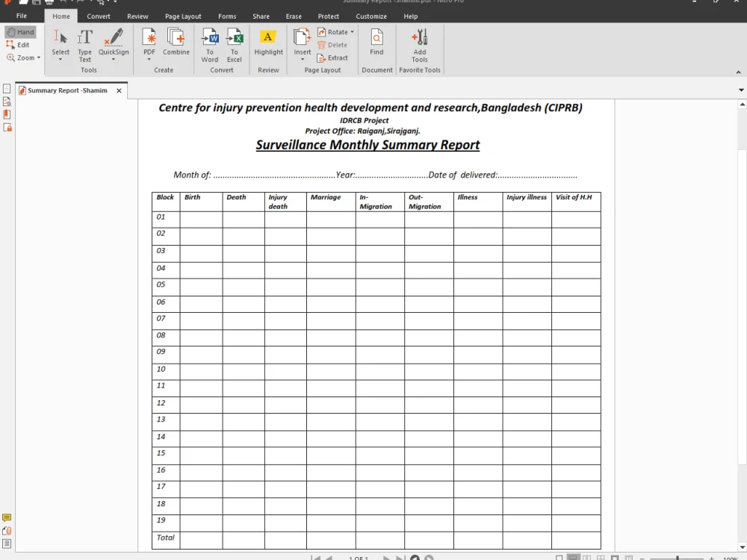The height and width of the screenshot is (560, 747).
Task: Combine files into one PDF
Action: 176,41
